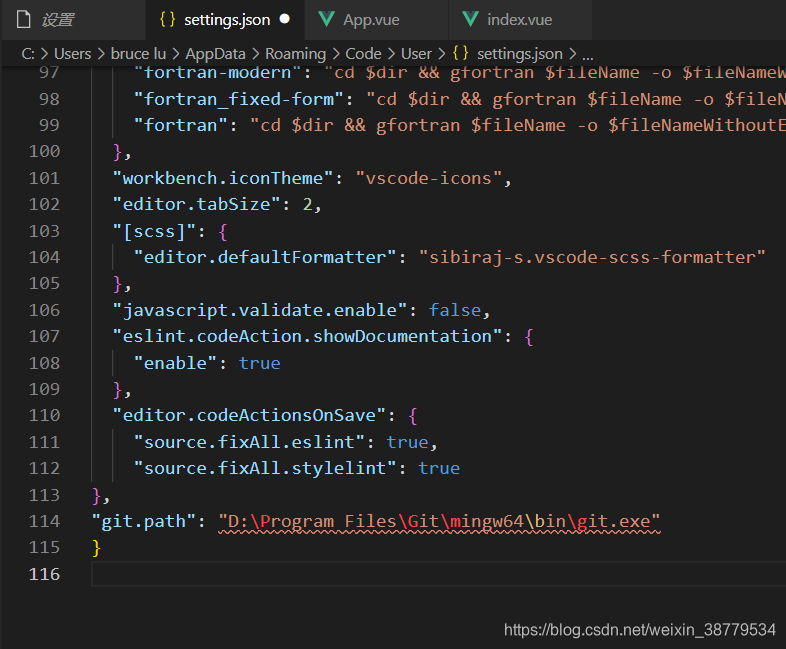Click the "[scss]" key
This screenshot has width=786, height=649.
coord(154,232)
